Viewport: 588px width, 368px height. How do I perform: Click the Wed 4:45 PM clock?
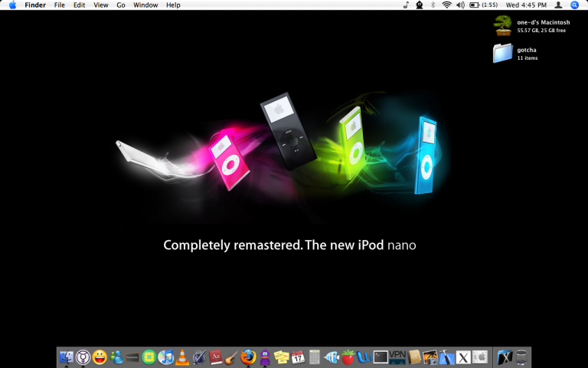point(526,5)
